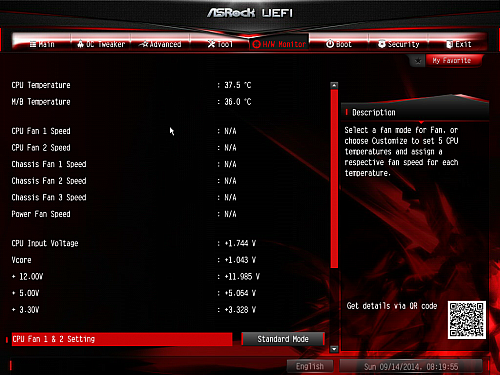Click the scrollbar up arrow
This screenshot has width=500, height=375.
[x=334, y=86]
